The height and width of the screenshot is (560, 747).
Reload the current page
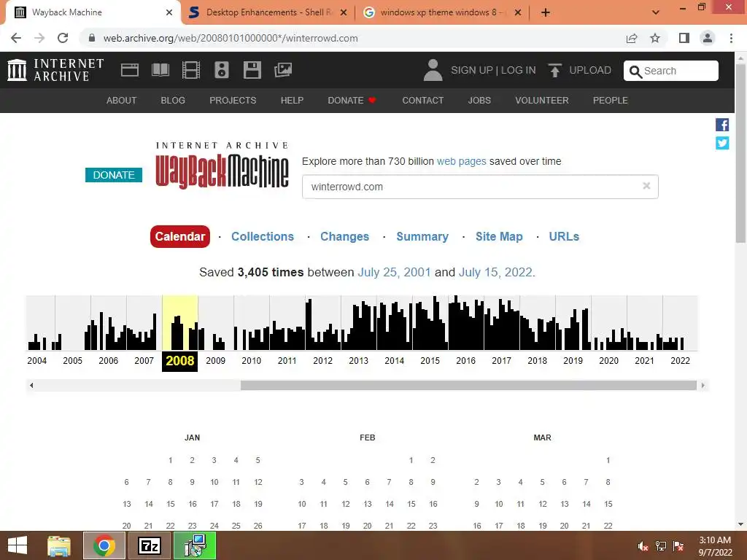(63, 38)
